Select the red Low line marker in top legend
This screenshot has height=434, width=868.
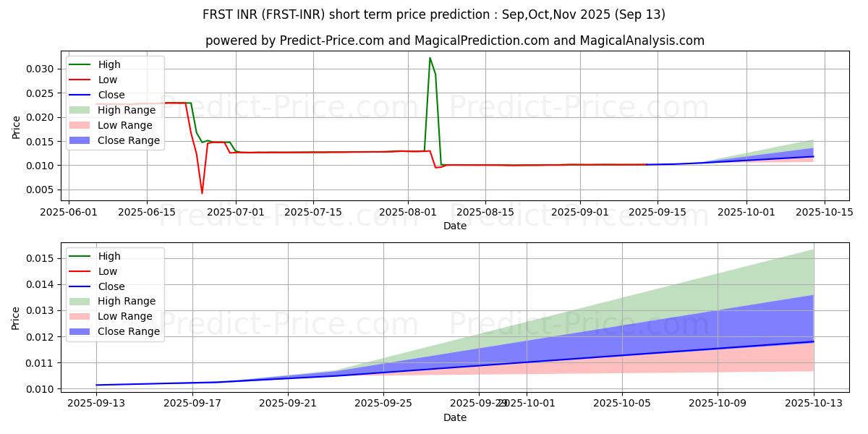click(x=82, y=80)
